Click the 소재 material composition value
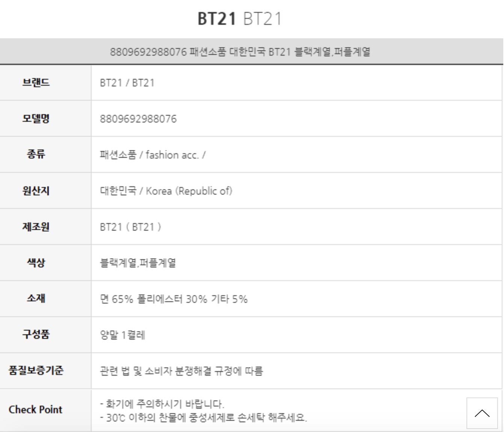The height and width of the screenshot is (432, 504). (174, 299)
